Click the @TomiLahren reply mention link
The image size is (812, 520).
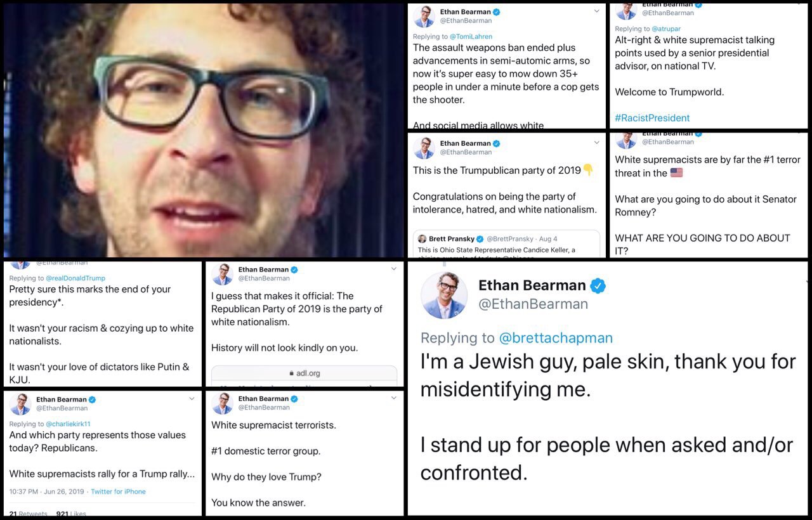point(471,37)
